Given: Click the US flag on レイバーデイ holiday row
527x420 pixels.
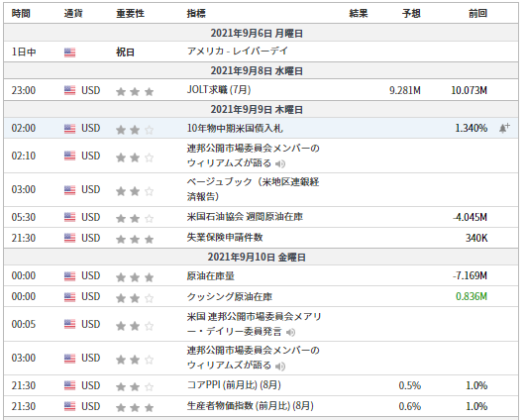Looking at the screenshot, I should tap(69, 52).
